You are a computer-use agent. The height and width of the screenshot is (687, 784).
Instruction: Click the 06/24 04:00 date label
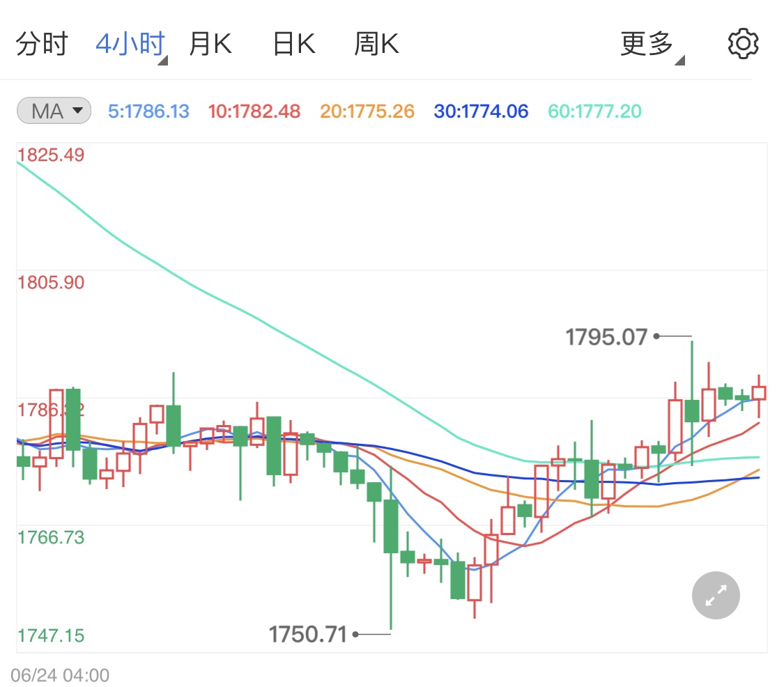60,675
